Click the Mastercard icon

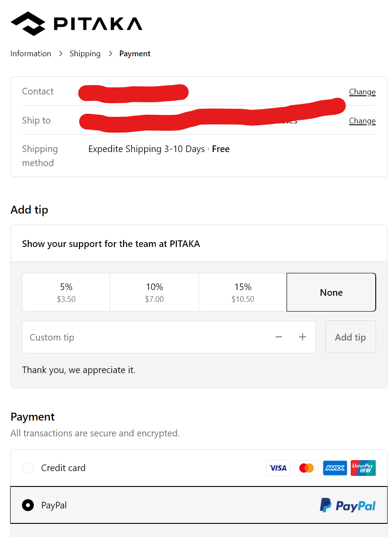tap(306, 468)
